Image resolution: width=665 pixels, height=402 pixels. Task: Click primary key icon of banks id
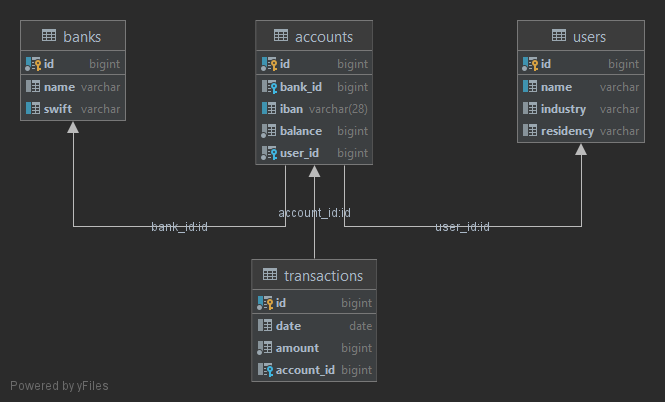click(33, 64)
